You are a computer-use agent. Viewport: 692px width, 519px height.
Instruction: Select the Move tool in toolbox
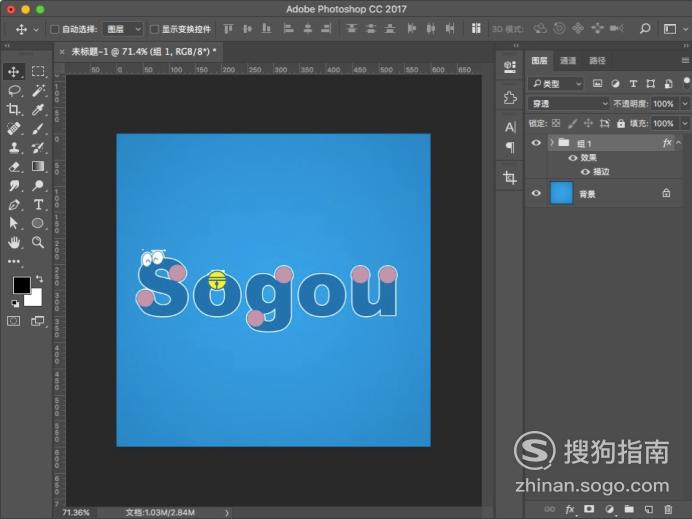(14, 72)
